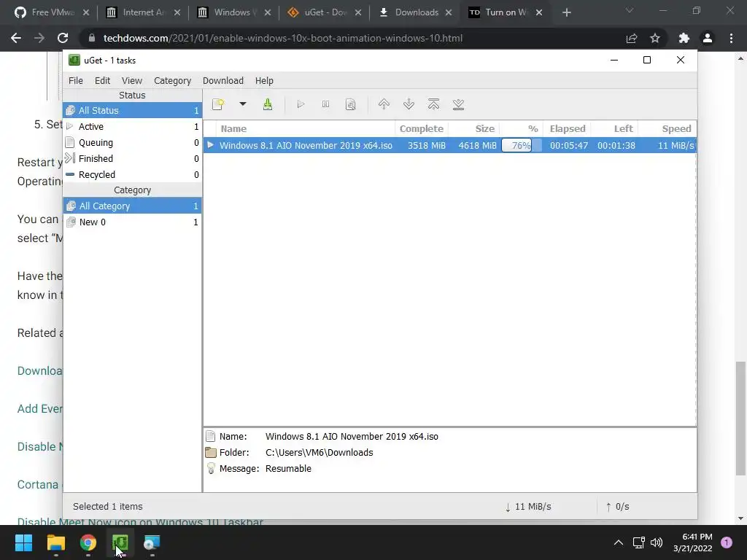Click the Runnable play icon in uGet toolbar
This screenshot has height=560, width=747.
pyautogui.click(x=301, y=104)
